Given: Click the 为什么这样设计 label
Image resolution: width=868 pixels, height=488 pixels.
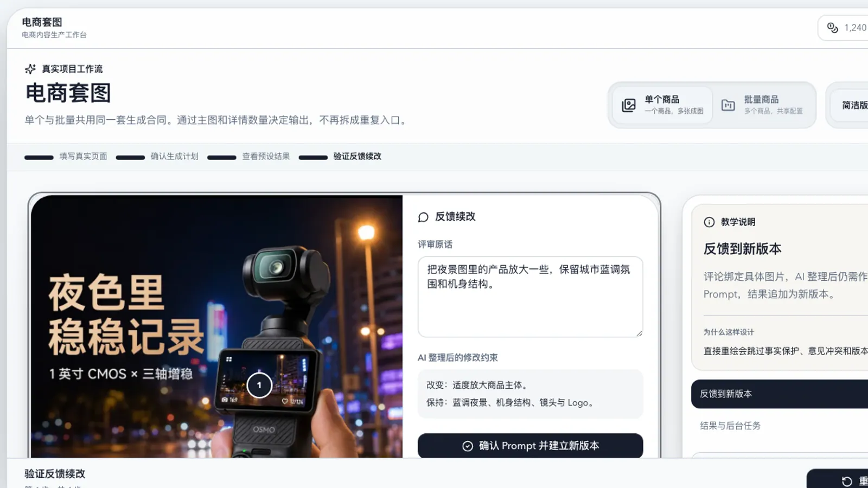Looking at the screenshot, I should pyautogui.click(x=729, y=332).
